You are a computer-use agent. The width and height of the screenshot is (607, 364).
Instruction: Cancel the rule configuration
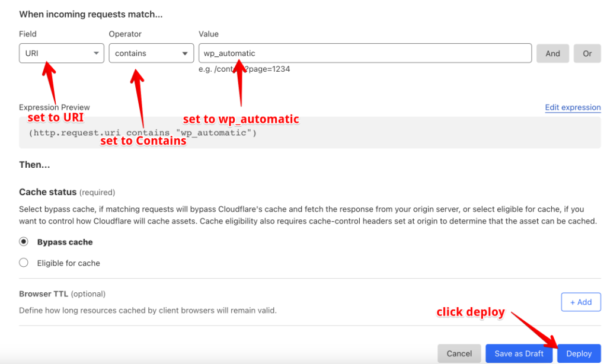459,353
